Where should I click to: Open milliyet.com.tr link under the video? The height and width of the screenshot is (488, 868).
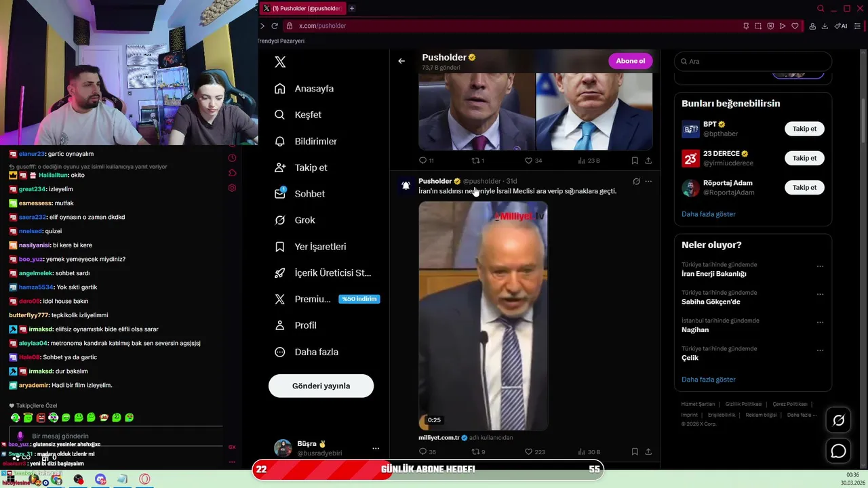pyautogui.click(x=439, y=438)
